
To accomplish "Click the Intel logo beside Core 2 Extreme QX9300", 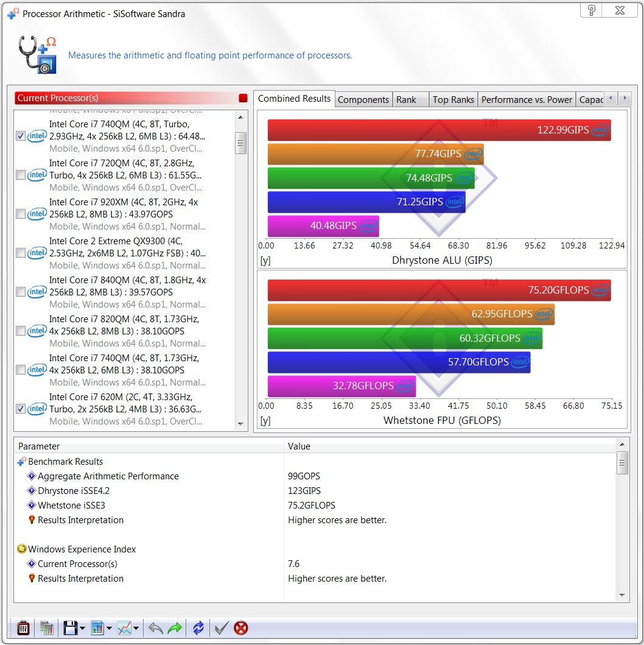I will pyautogui.click(x=37, y=253).
